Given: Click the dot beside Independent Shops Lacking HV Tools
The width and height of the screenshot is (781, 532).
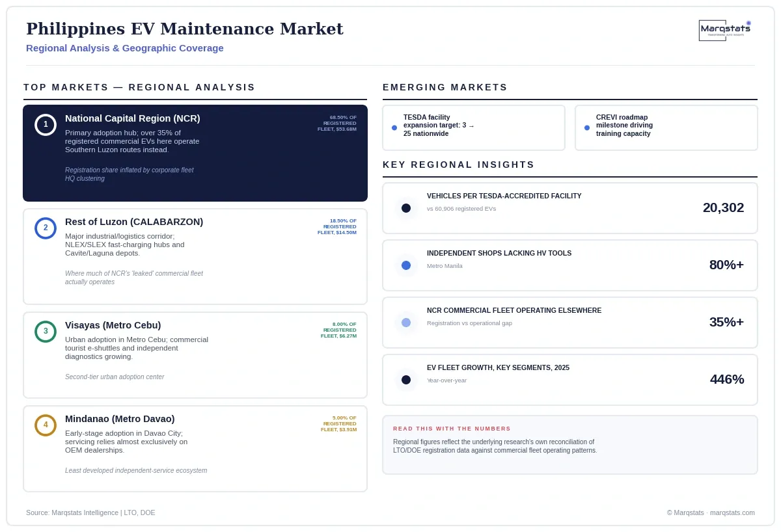Looking at the screenshot, I should click(406, 265).
